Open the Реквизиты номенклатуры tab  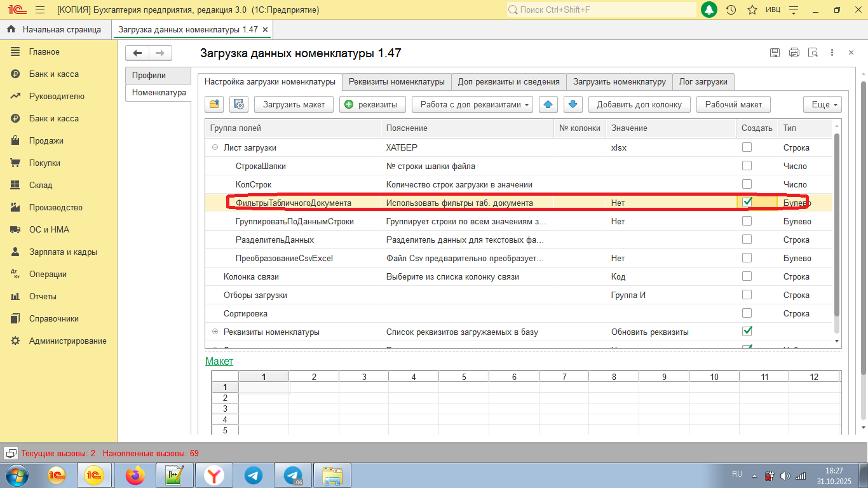pos(397,81)
